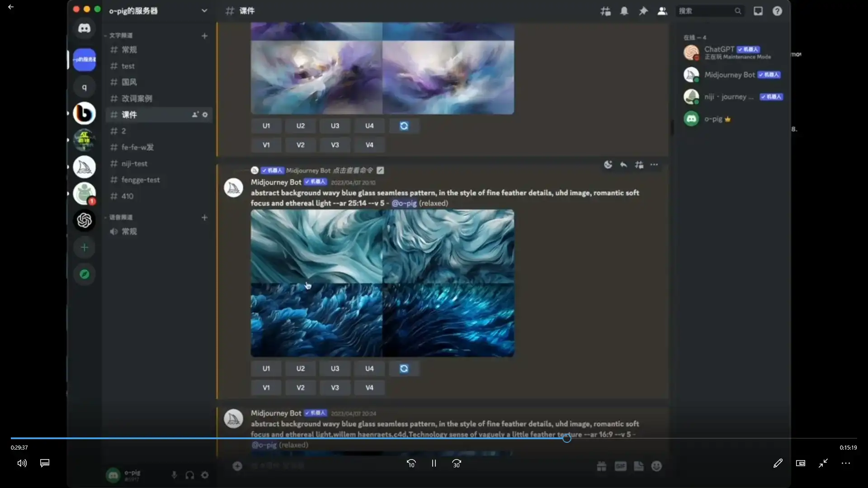868x488 pixels.
Task: Open notification settings bell icon
Action: (624, 11)
